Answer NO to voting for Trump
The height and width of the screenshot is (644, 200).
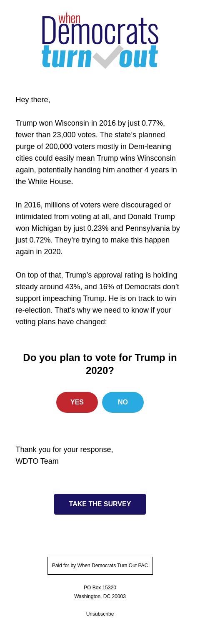point(123,402)
